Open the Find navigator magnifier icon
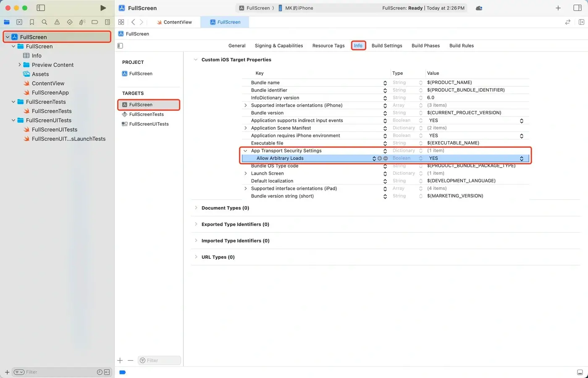Screen dimensions: 588x378 [x=45, y=22]
